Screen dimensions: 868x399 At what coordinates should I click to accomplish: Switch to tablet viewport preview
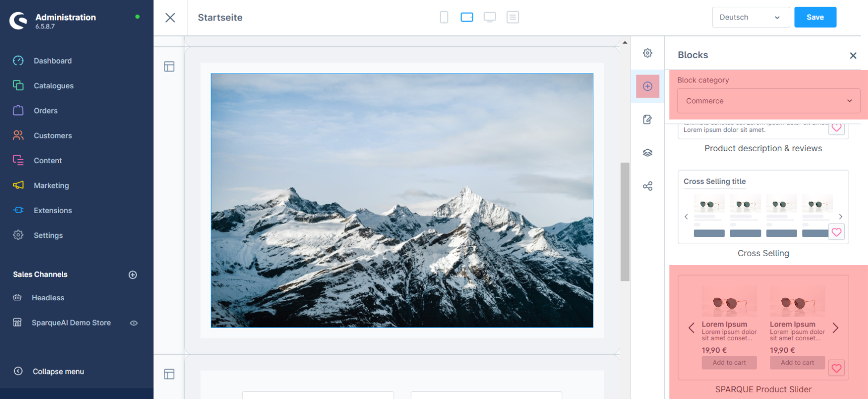tap(467, 17)
